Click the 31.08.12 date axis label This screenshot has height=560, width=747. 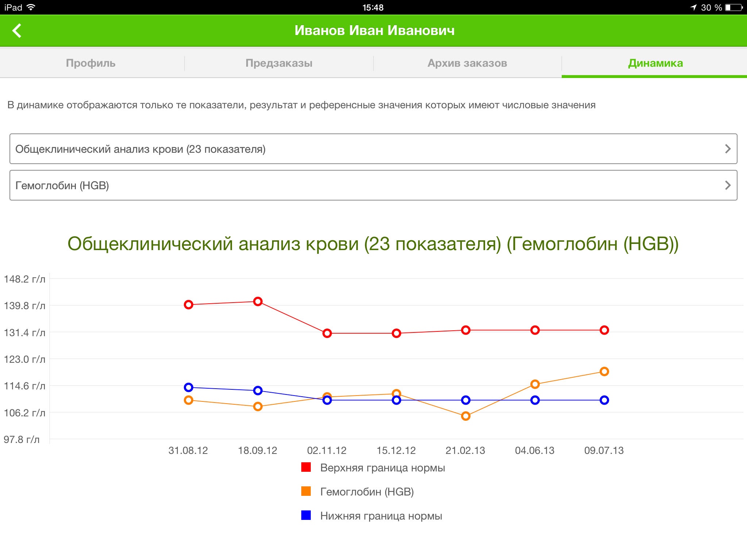[x=188, y=451]
